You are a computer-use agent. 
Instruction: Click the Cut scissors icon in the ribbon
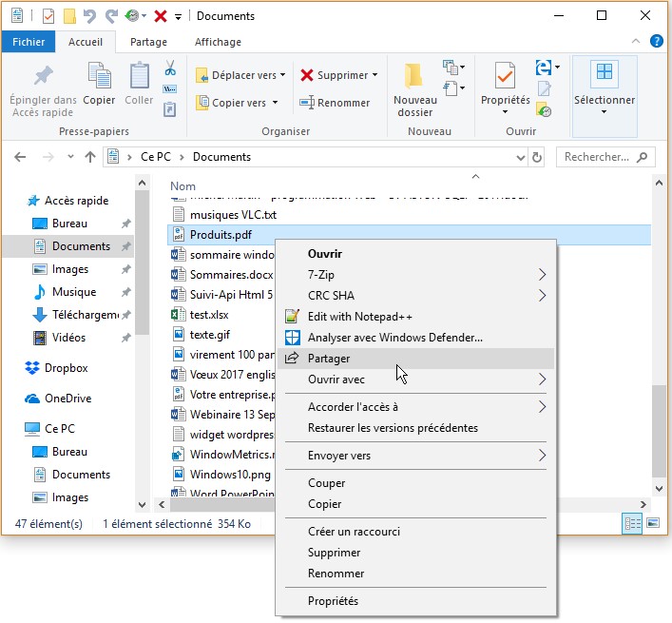170,68
